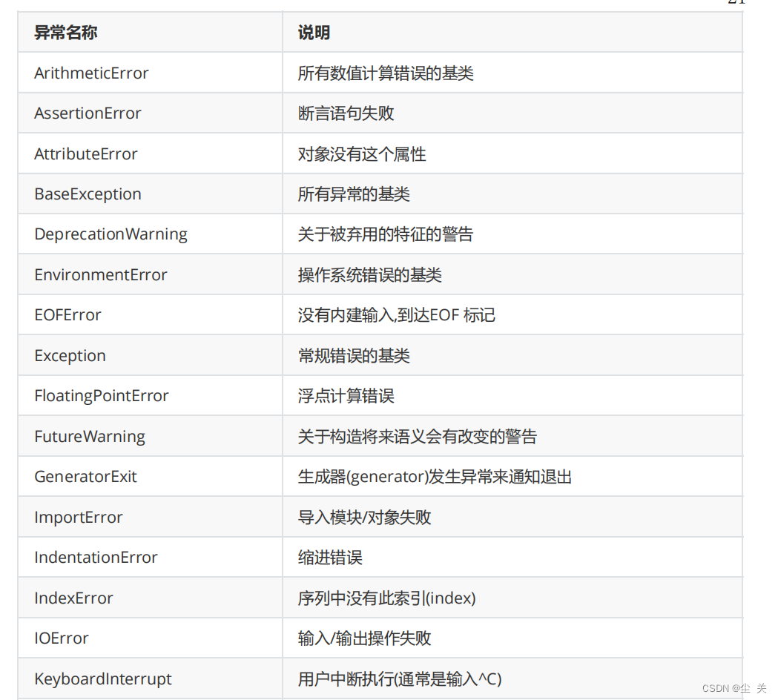This screenshot has width=778, height=700.
Task: Click the 异常名称 column header
Action: coord(65,33)
